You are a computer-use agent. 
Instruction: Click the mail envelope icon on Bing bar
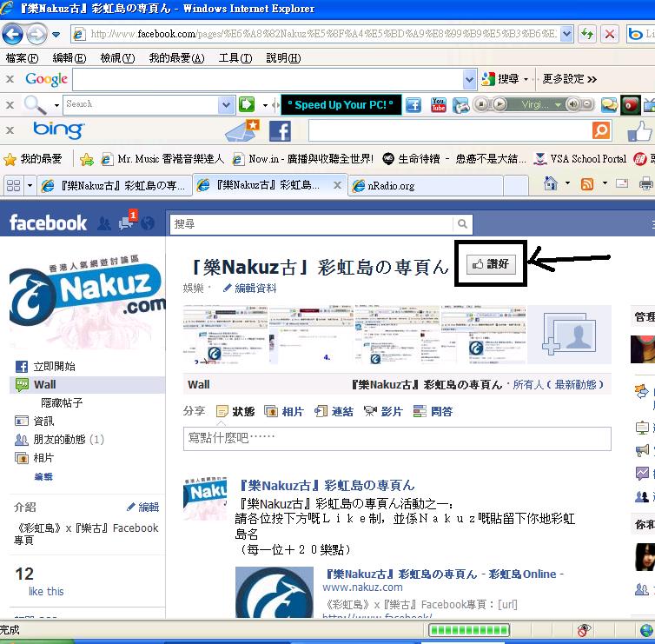[241, 130]
